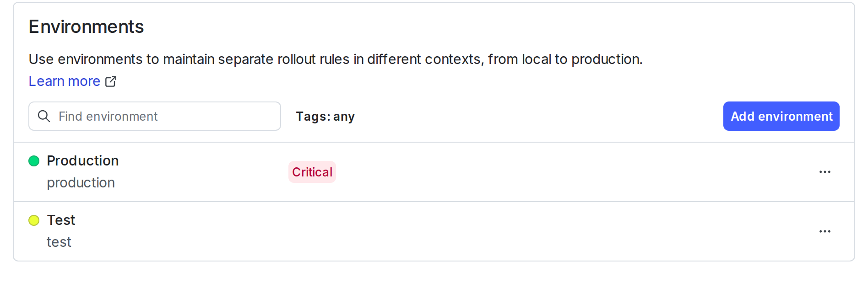The image size is (868, 288).
Task: Click the lowercase test key text
Action: (59, 242)
